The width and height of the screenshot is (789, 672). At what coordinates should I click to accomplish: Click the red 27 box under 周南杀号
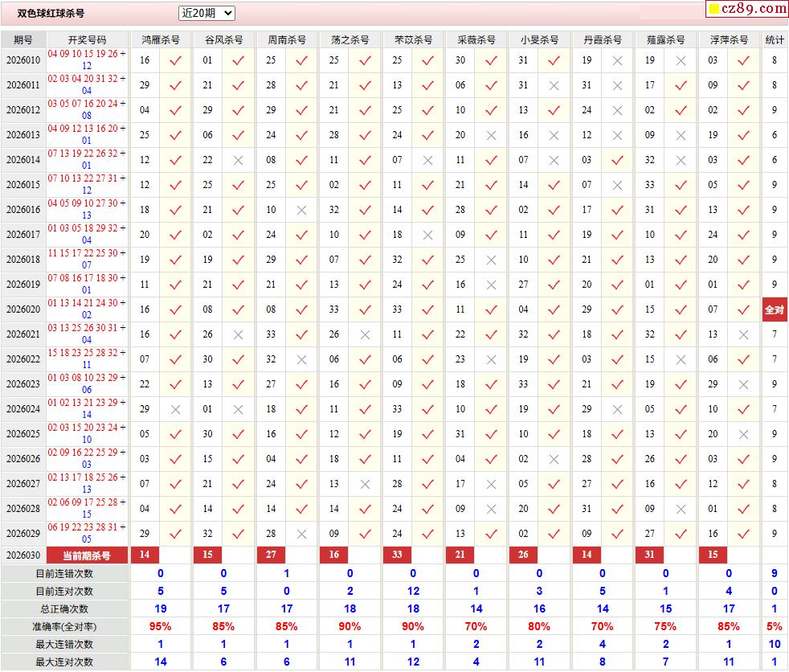271,555
